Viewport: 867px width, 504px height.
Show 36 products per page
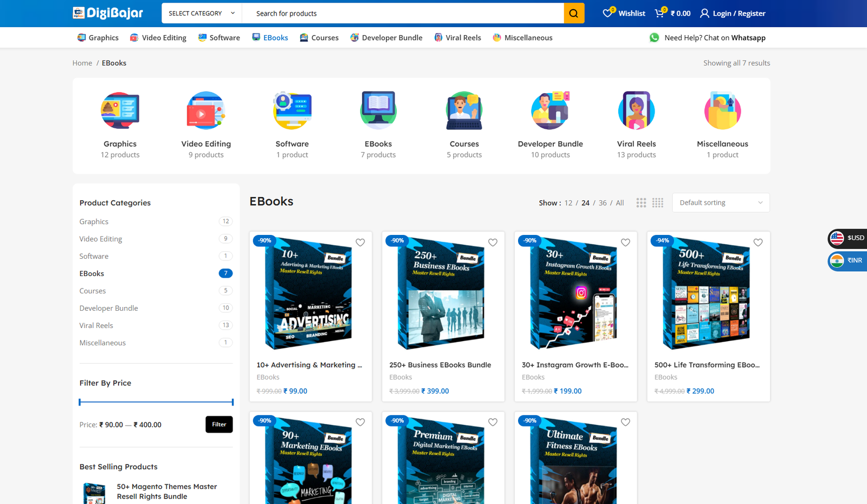[603, 203]
